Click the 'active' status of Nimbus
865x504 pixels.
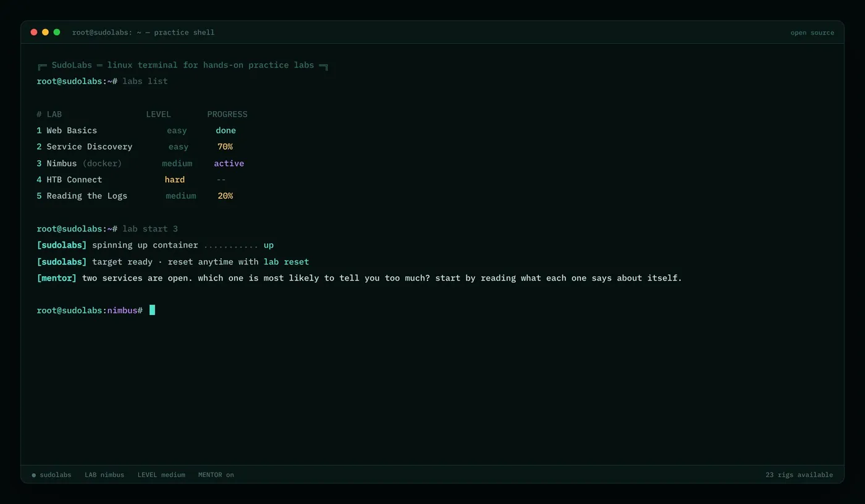[229, 163]
